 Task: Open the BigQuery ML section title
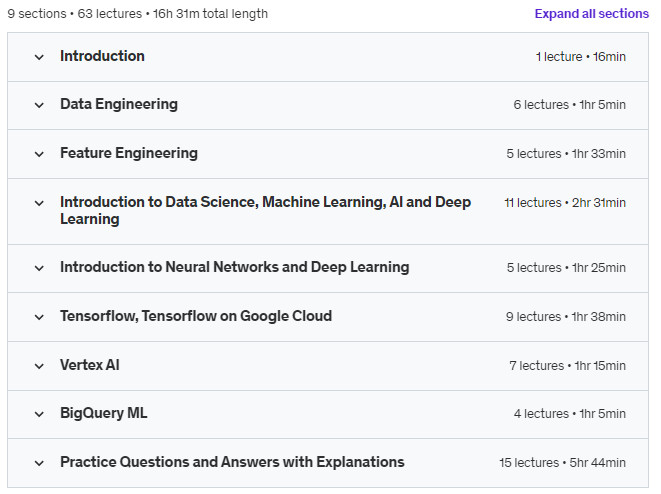104,413
